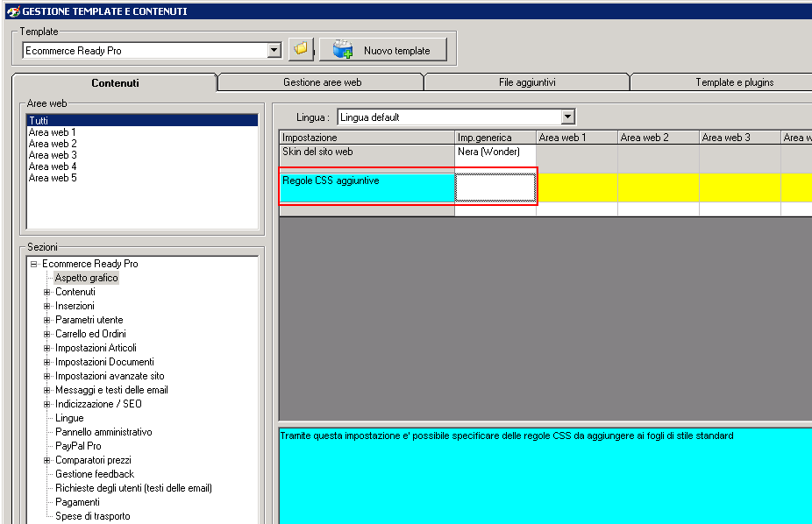Expand the Impostazioni avanzate sito node
Image resolution: width=812 pixels, height=524 pixels.
click(x=47, y=376)
